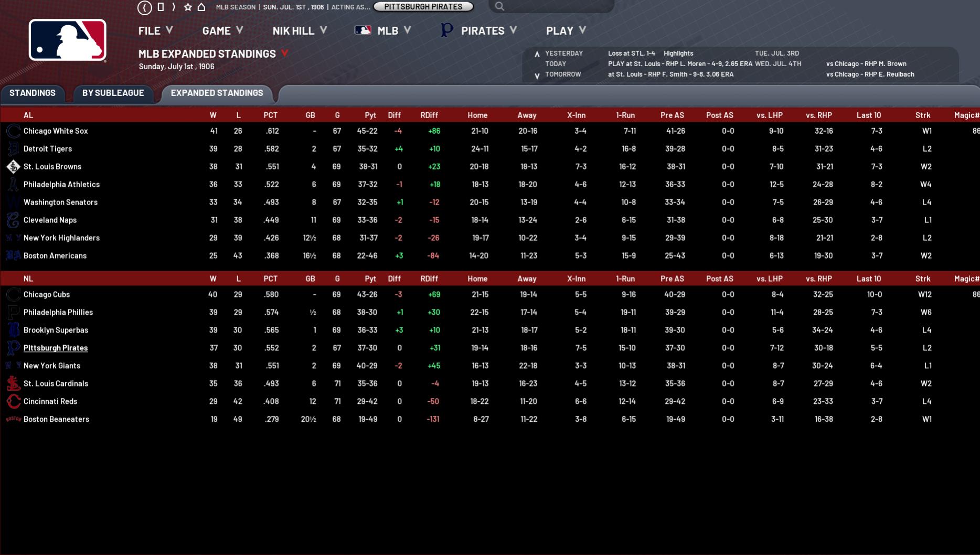This screenshot has width=980, height=555.
Task: Click the bookmark star icon
Action: tap(188, 7)
